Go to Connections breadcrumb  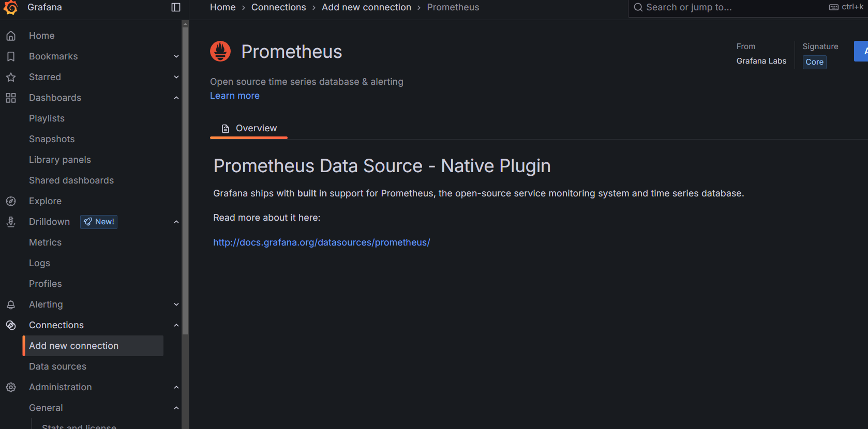click(279, 7)
